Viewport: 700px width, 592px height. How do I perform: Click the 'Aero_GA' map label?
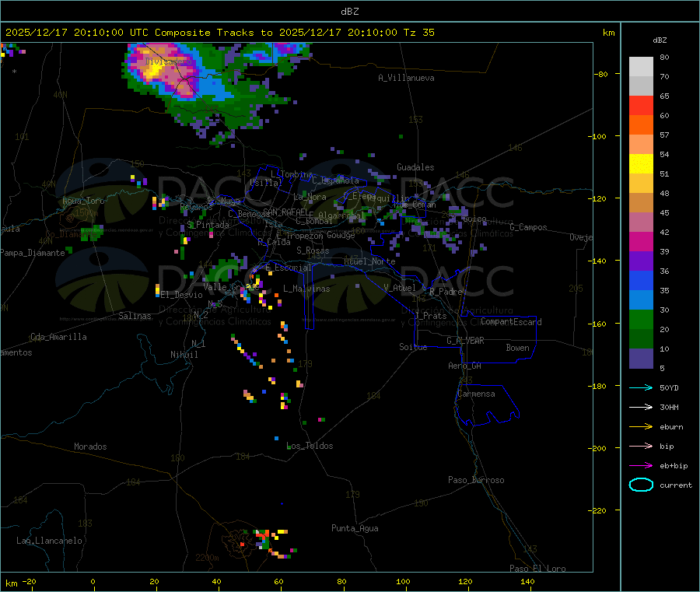point(464,366)
